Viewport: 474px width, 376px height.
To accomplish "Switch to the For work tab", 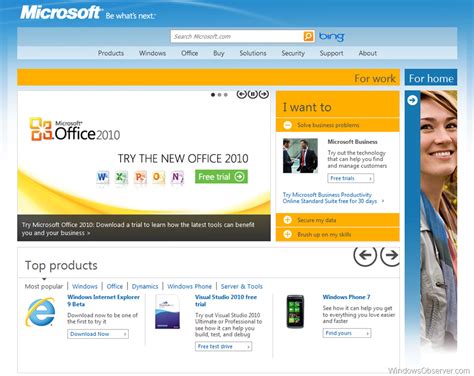I will pos(208,78).
